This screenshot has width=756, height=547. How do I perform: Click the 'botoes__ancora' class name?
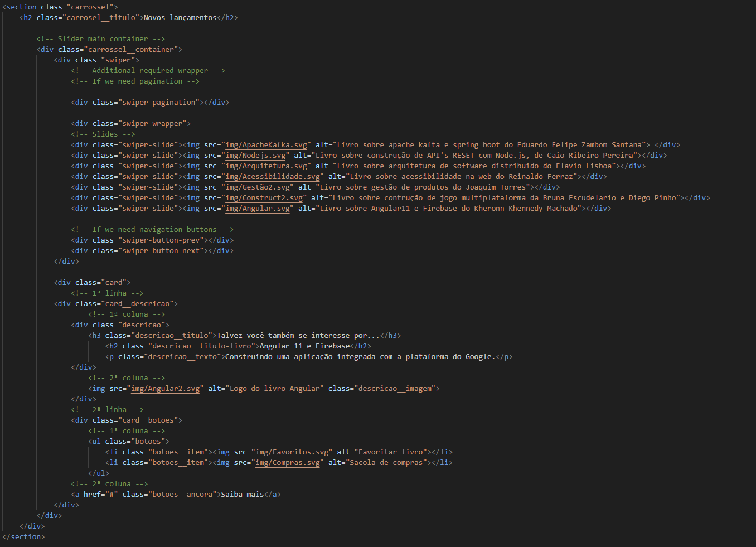point(182,495)
